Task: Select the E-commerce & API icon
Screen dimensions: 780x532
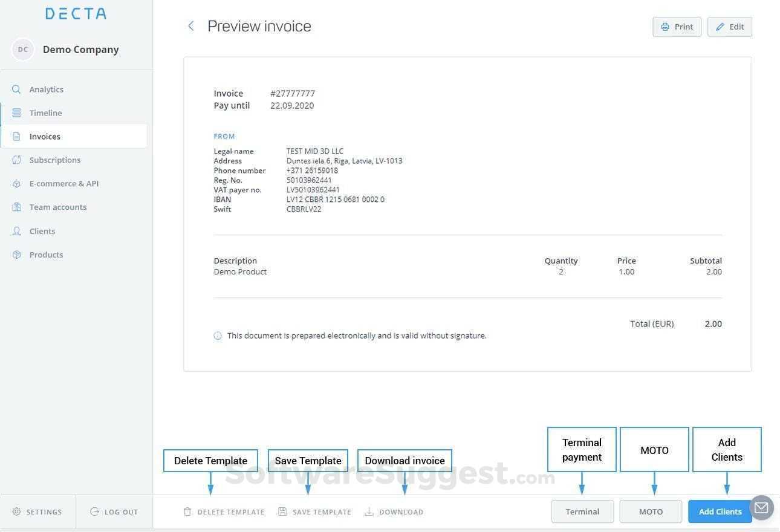Action: point(16,183)
